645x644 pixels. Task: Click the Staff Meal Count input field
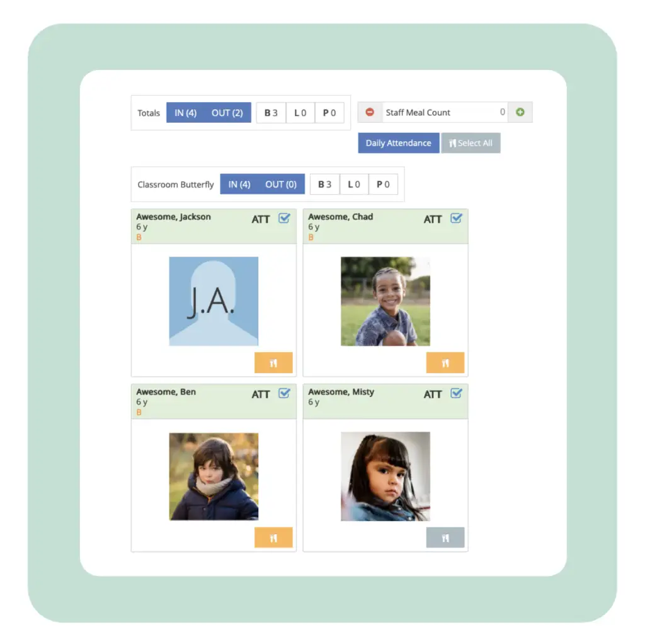[x=445, y=112]
